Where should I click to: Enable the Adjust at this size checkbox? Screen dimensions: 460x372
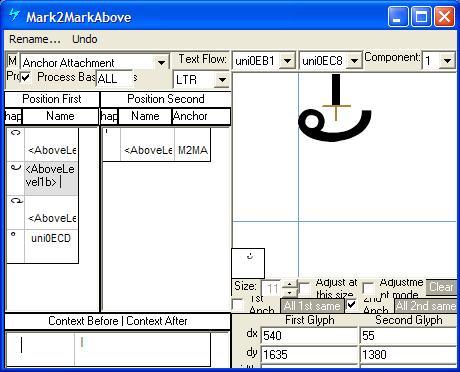[304, 289]
